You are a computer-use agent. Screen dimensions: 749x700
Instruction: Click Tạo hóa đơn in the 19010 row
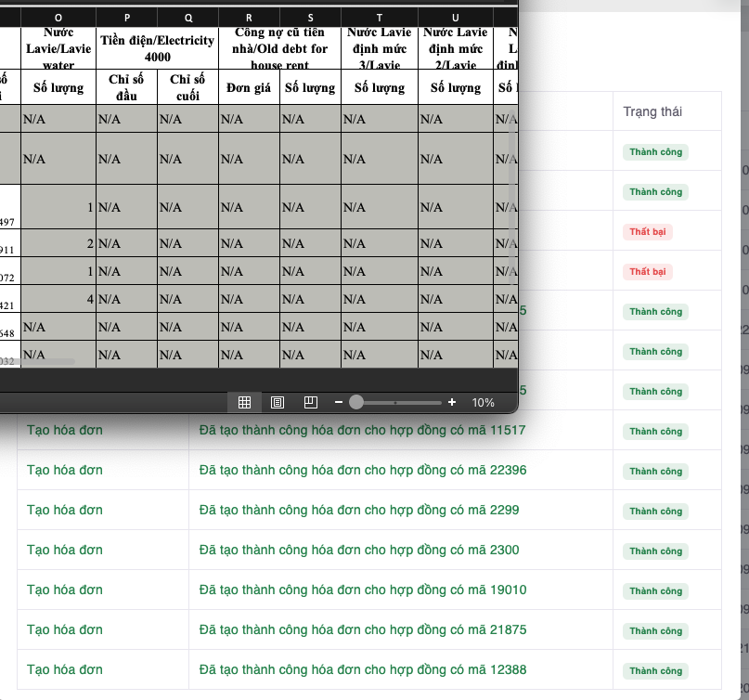click(x=65, y=590)
